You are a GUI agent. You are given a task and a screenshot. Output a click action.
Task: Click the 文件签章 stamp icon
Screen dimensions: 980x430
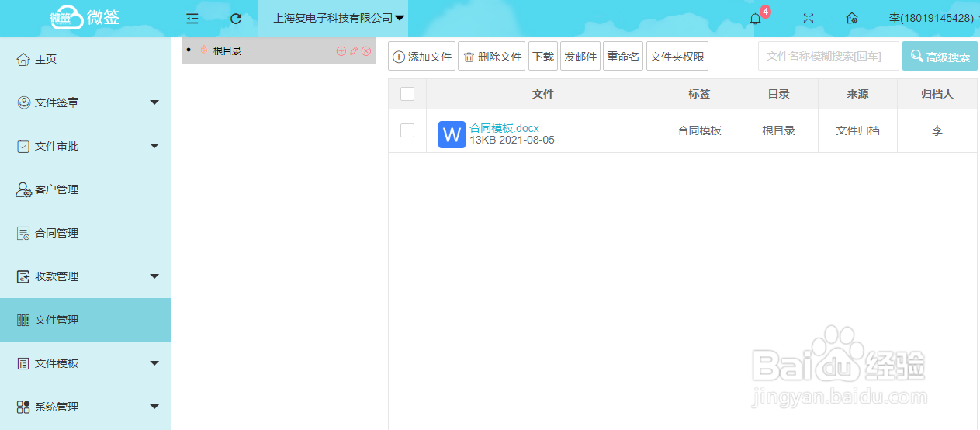pyautogui.click(x=23, y=102)
